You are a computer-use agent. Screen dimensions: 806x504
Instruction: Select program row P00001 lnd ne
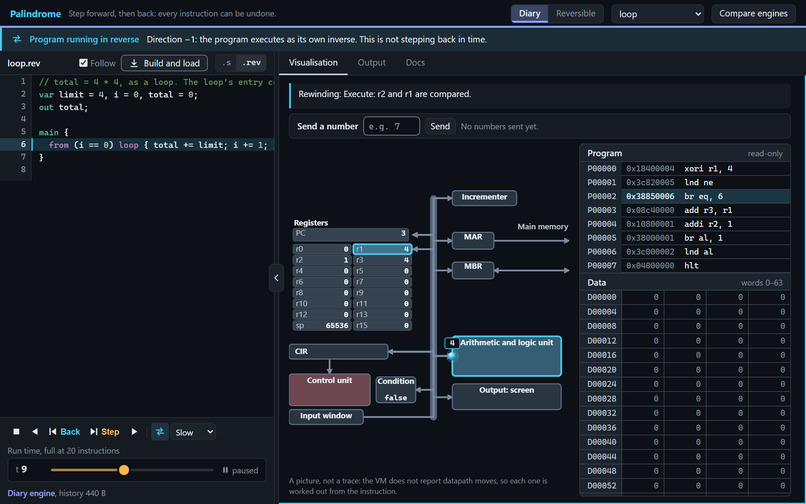685,183
